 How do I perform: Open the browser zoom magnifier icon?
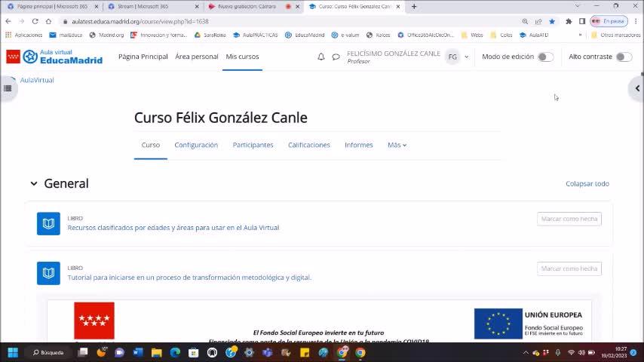(x=525, y=21)
